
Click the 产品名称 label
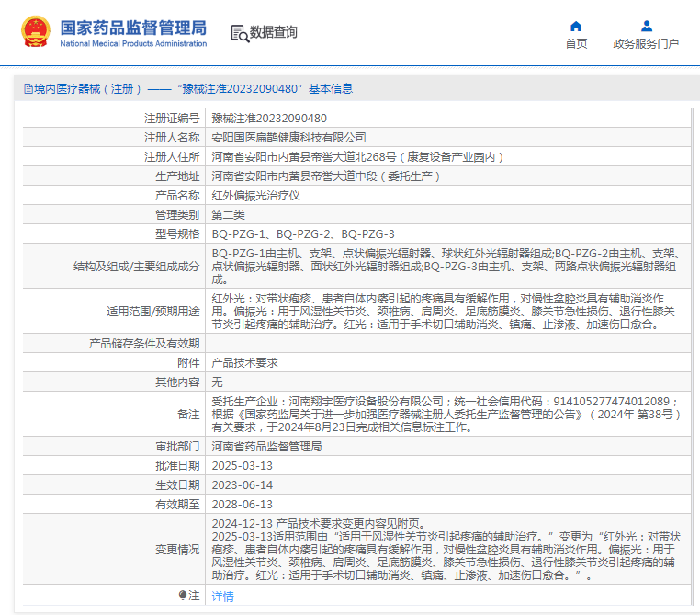177,195
